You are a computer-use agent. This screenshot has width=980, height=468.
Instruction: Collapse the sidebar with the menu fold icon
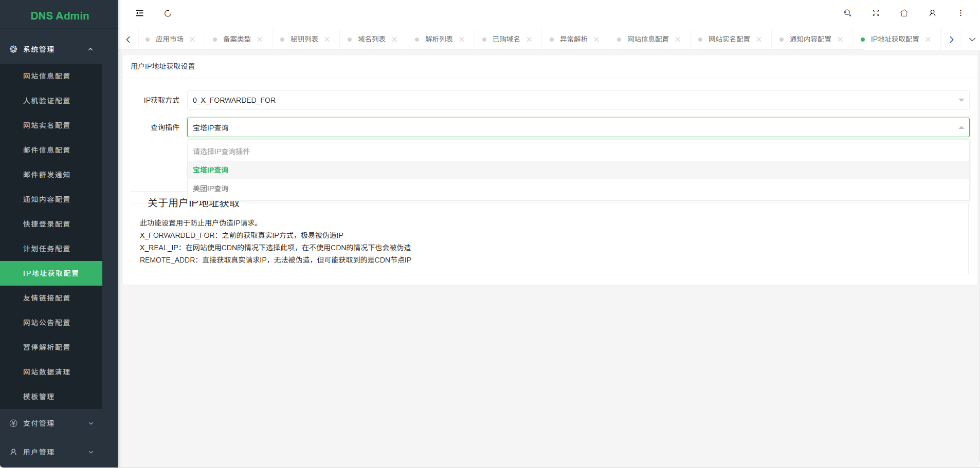(139, 13)
